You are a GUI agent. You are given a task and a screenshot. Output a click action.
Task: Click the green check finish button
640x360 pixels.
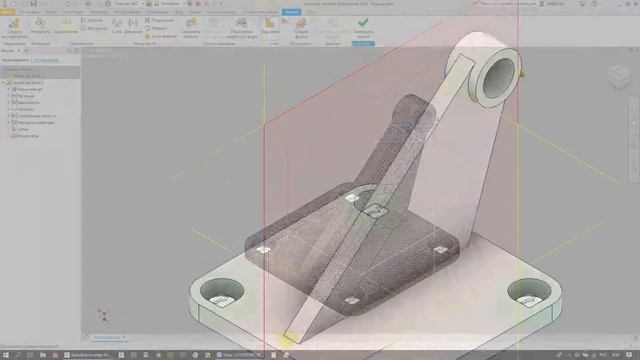[363, 27]
